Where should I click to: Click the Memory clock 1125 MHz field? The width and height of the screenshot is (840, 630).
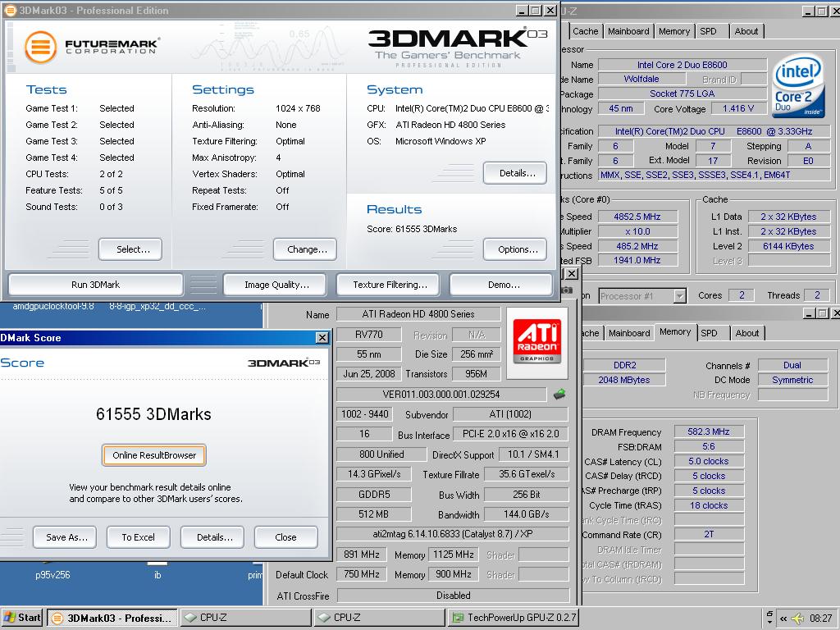pos(453,555)
